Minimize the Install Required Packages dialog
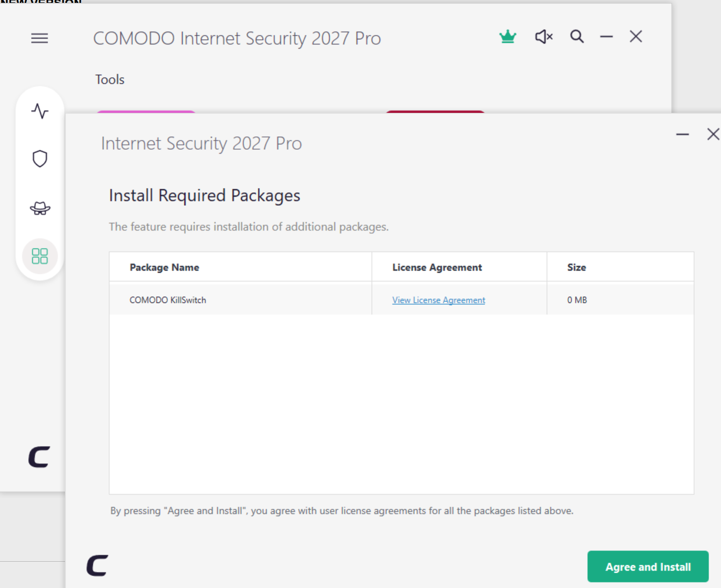721x588 pixels. [x=682, y=134]
